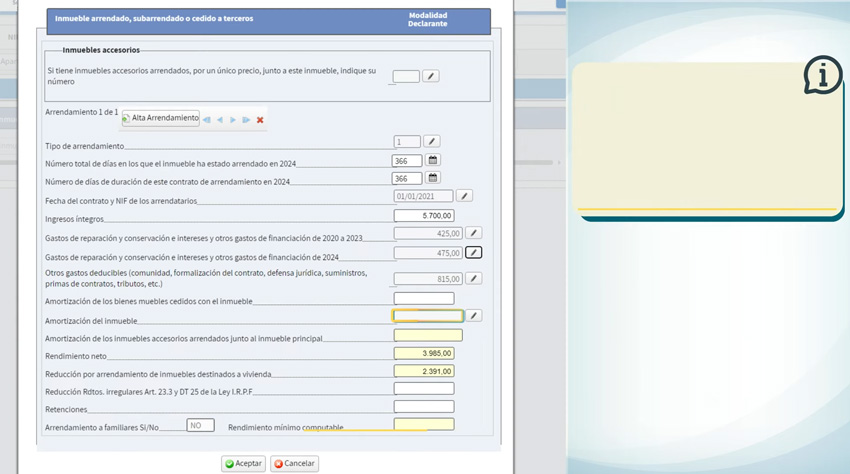Edit inmuebles accesorios number with pencil
This screenshot has width=850, height=474.
coord(430,76)
